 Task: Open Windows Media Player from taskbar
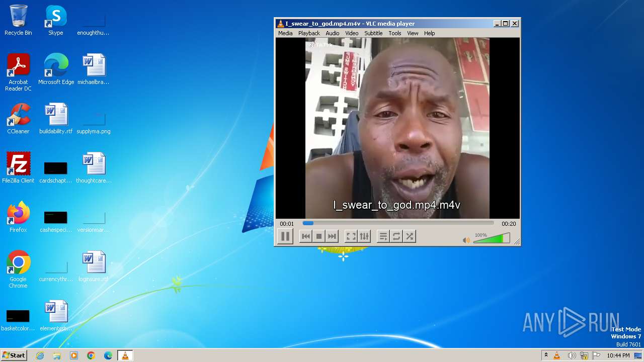tap(74, 355)
